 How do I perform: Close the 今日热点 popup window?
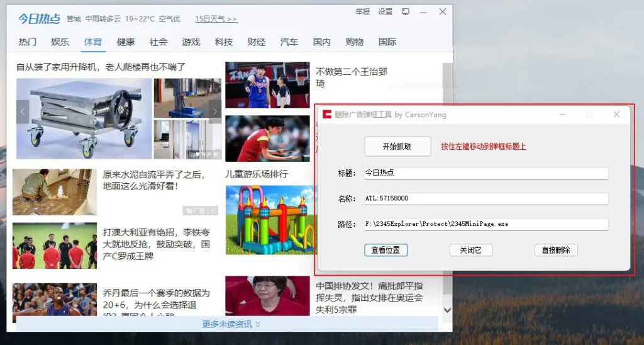tap(442, 12)
